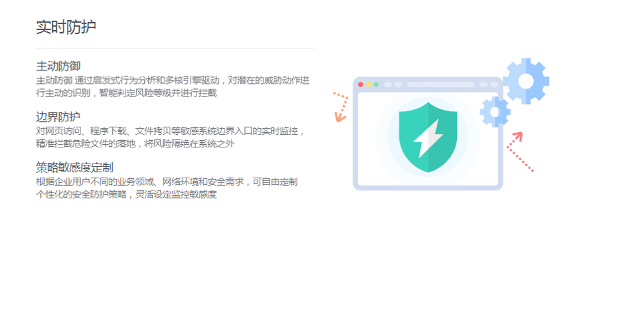Click the divider line under 实时防护
This screenshot has height=309, width=644.
175,48
